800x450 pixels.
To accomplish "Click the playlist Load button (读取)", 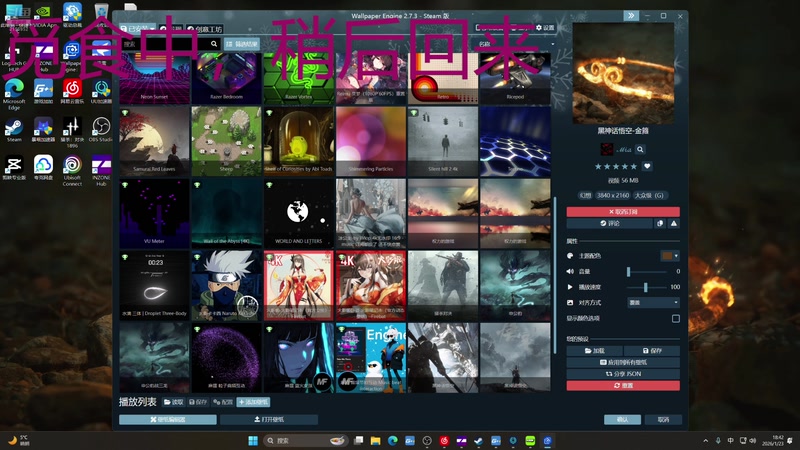I will (x=173, y=402).
